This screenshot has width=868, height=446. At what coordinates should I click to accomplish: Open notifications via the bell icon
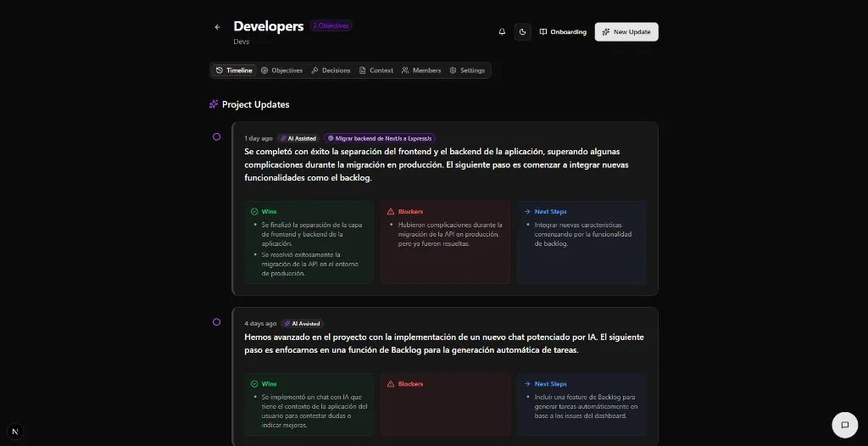tap(502, 32)
